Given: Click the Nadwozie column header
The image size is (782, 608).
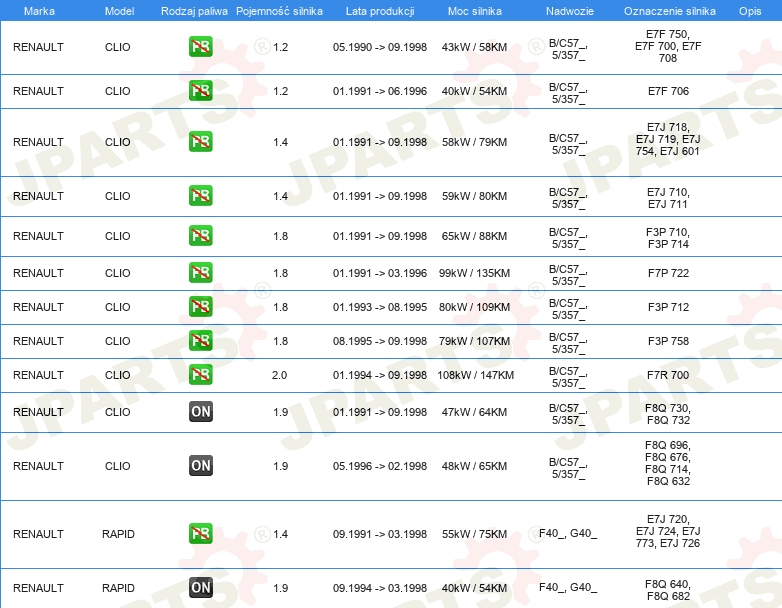Looking at the screenshot, I should 570,11.
